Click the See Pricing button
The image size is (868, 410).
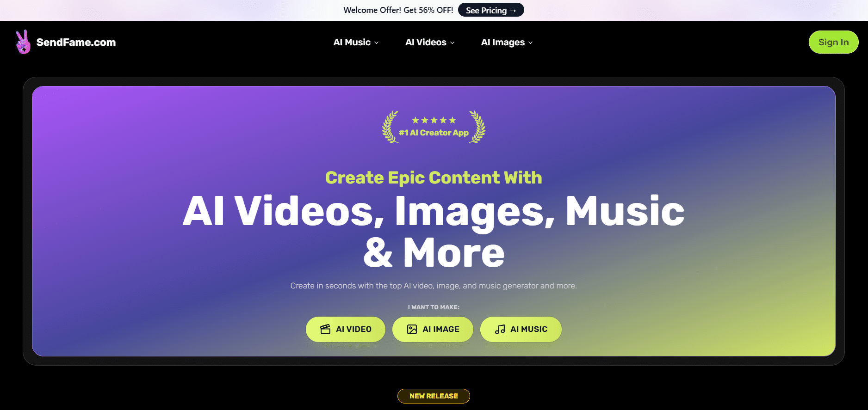click(x=491, y=10)
